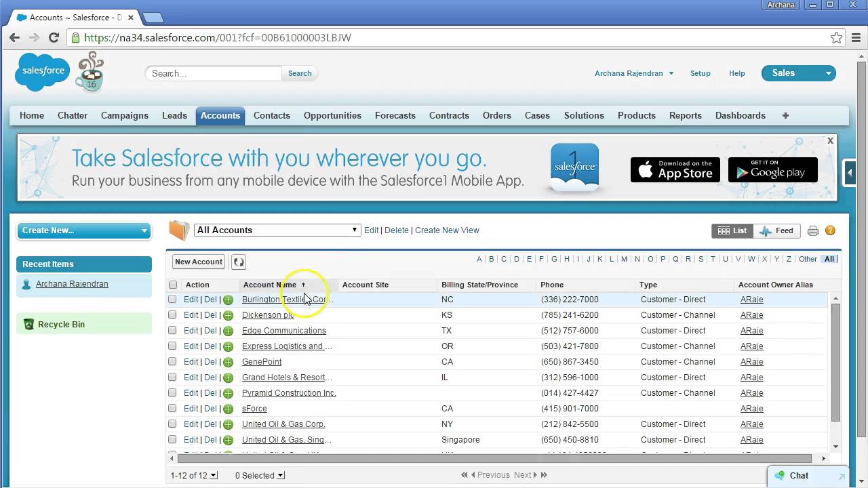868x488 pixels.
Task: Click the user icon next to Archana Rajendran
Action: [x=26, y=285]
